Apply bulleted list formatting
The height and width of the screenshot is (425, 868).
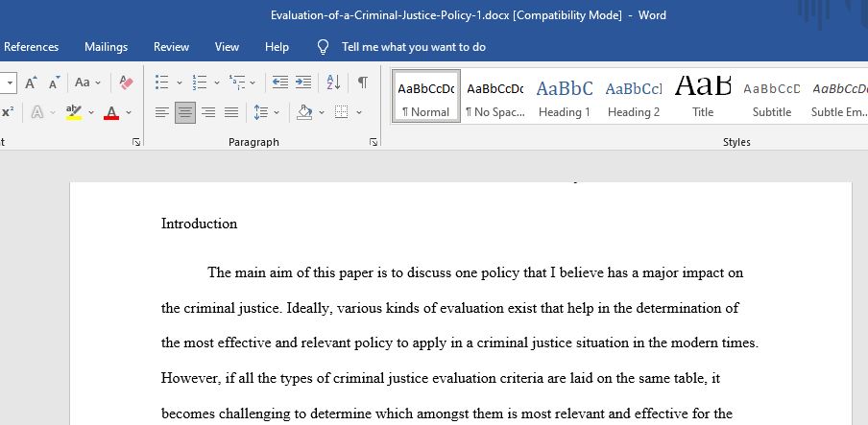click(x=161, y=83)
